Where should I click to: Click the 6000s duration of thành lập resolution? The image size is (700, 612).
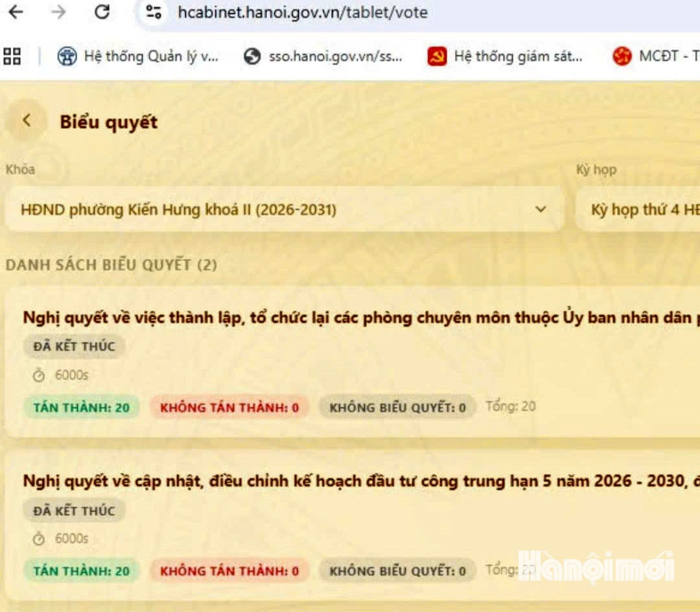[x=71, y=375]
